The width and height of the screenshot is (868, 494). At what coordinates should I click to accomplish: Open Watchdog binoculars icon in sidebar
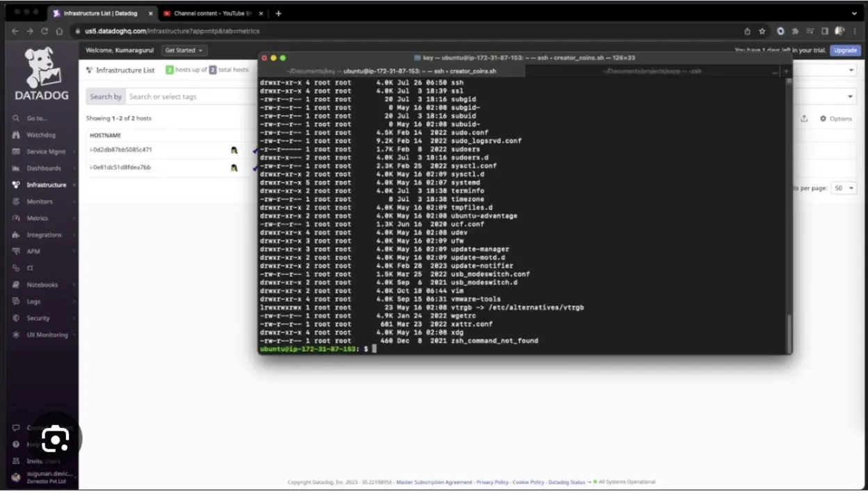(16, 135)
